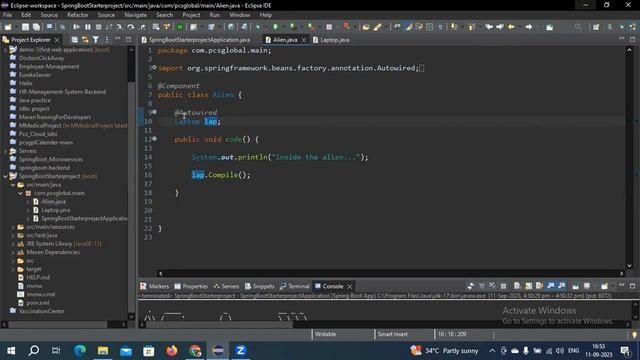The height and width of the screenshot is (360, 640).
Task: Open Firefox from the Windows taskbar
Action: click(172, 351)
